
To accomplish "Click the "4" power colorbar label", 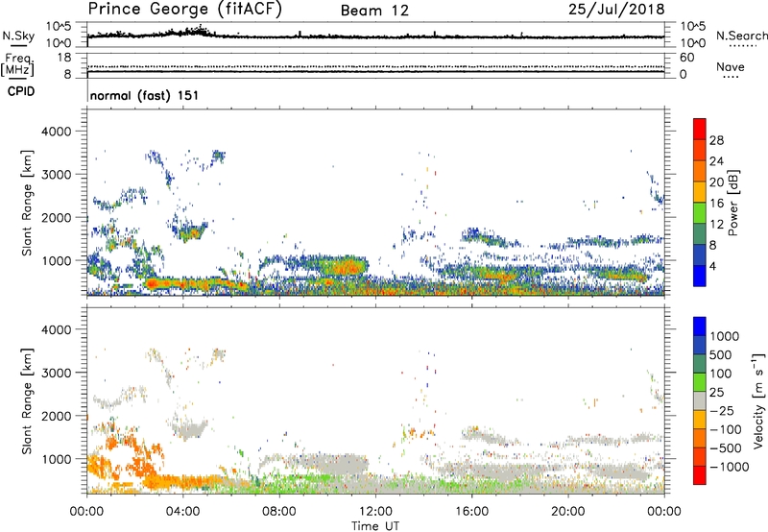I will pos(712,266).
